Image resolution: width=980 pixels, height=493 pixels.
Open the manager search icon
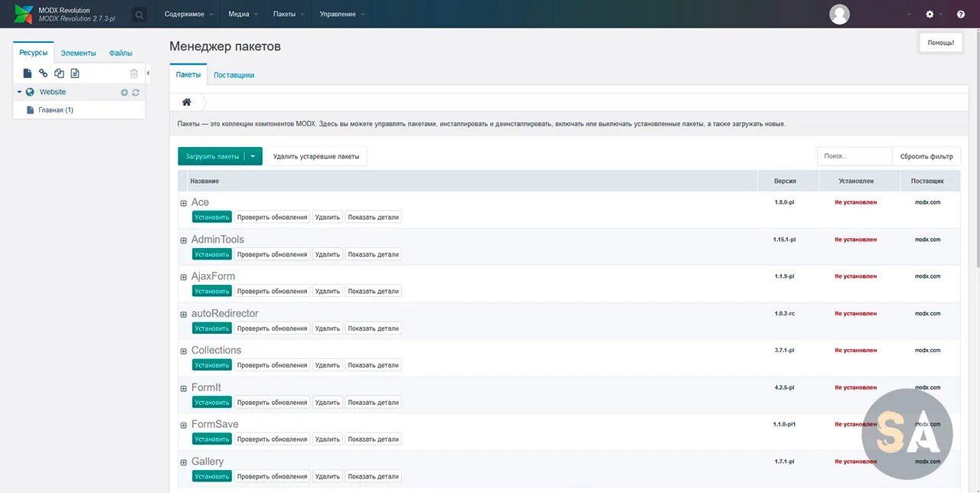pyautogui.click(x=139, y=15)
